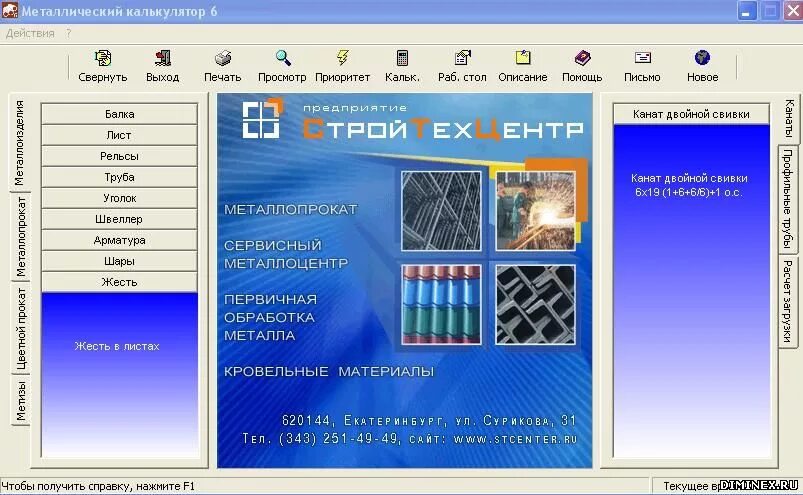Switch to the Металлопрокат vertical tab
The width and height of the screenshot is (803, 495).
pyautogui.click(x=20, y=236)
